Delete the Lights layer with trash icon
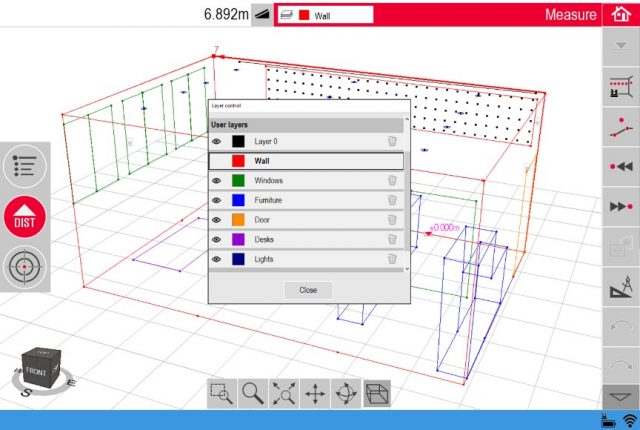The width and height of the screenshot is (640, 430). point(392,259)
